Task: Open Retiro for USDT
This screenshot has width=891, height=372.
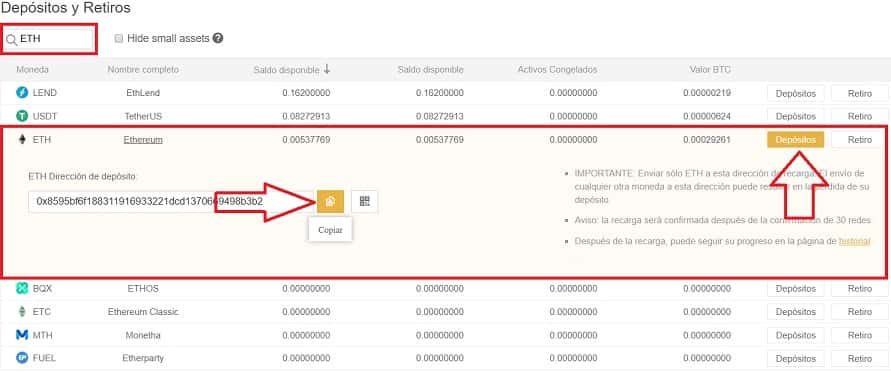Action: pyautogui.click(x=860, y=116)
